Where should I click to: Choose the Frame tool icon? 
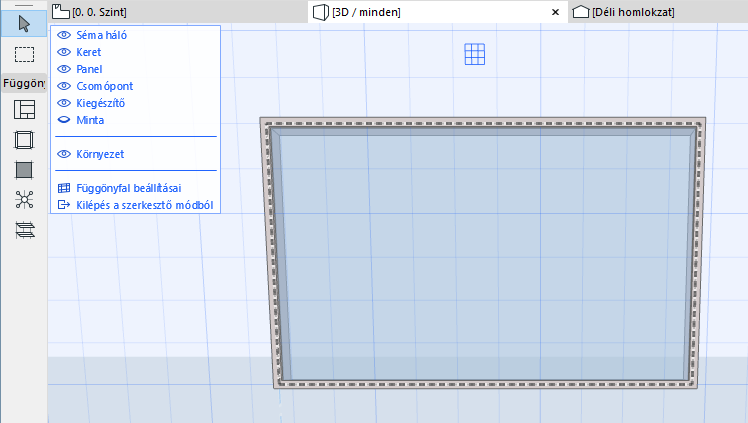(x=24, y=140)
